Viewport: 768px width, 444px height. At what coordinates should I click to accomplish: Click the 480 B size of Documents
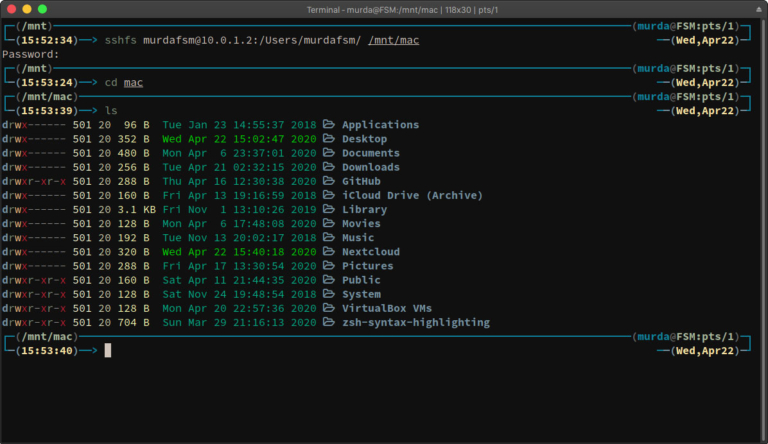[x=133, y=153]
